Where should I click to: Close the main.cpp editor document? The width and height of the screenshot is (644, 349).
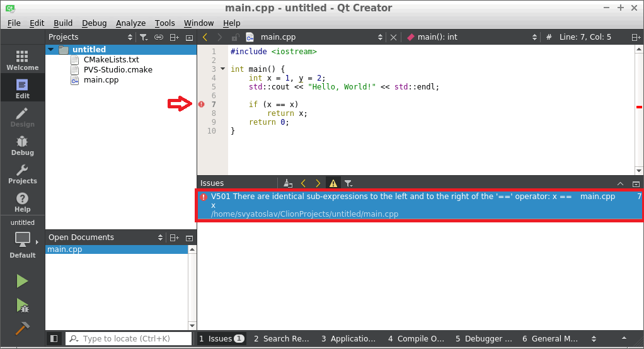tap(393, 37)
